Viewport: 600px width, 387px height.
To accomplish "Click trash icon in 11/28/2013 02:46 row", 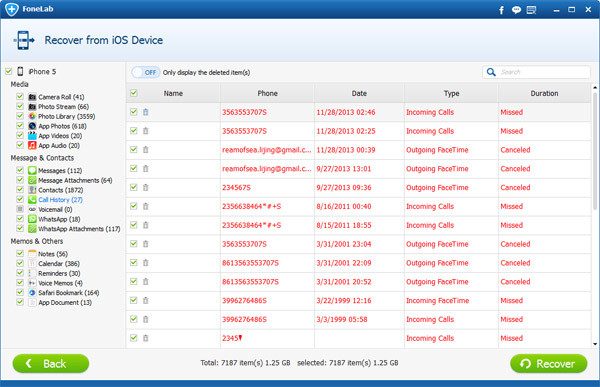I will (x=145, y=112).
